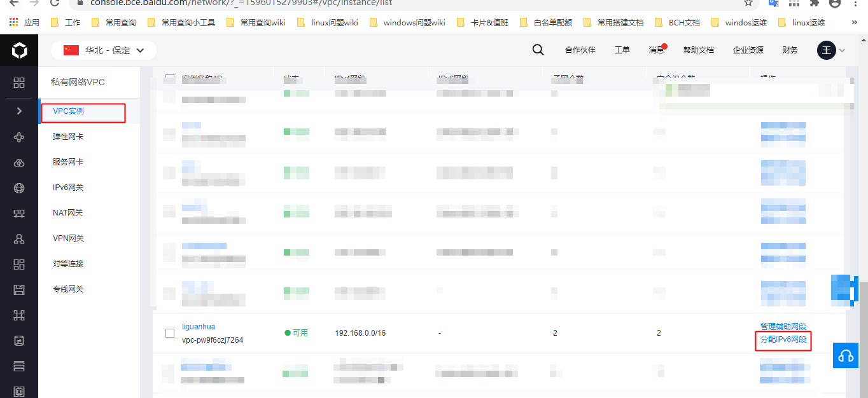Viewport: 868px width, 398px height.
Task: Select 服务网卡 in the side menu
Action: tap(68, 162)
